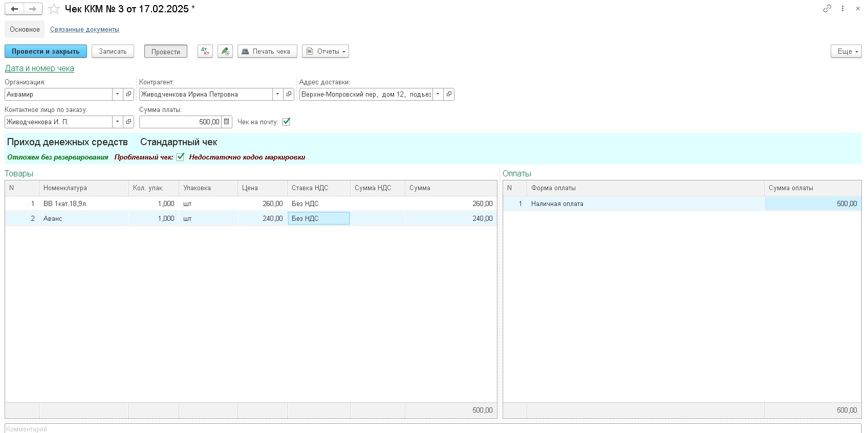Screen dimensions: 868x433
Task: Click the Печать чека button
Action: (267, 52)
